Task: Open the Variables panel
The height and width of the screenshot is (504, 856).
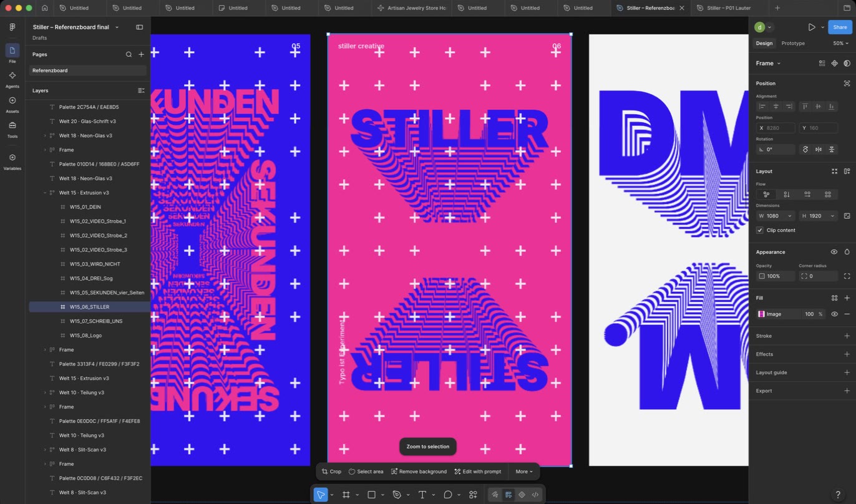Action: coord(12,160)
